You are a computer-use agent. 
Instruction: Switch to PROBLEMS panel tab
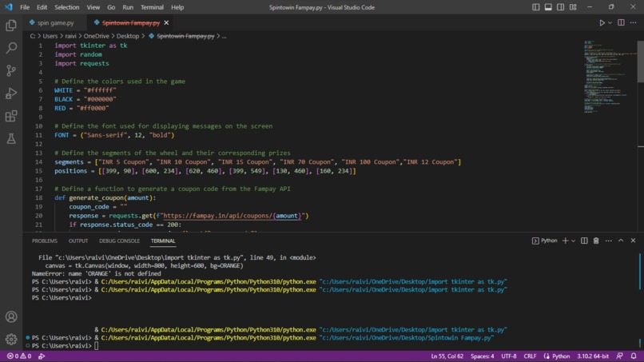(45, 241)
